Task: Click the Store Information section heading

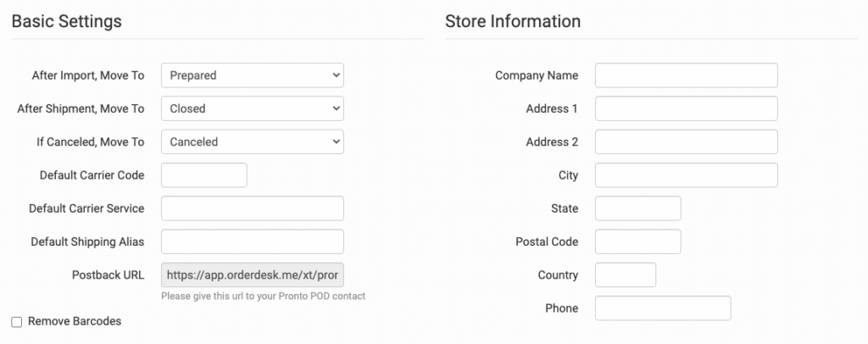Action: coord(513,21)
